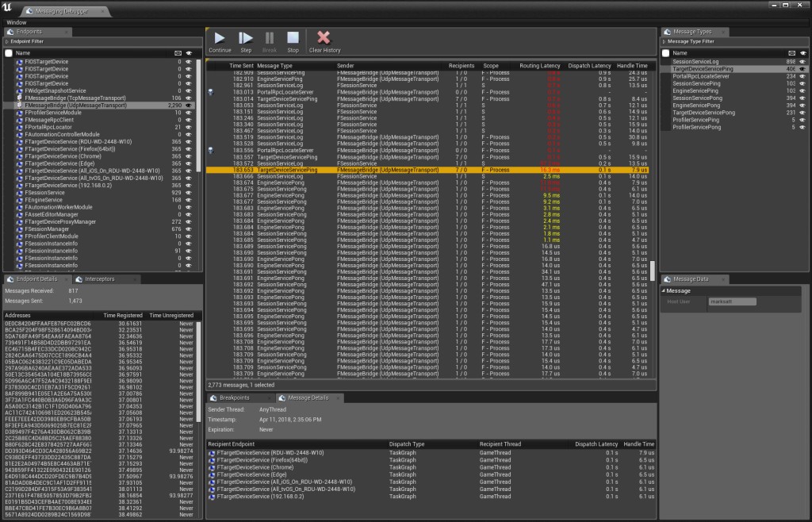Expand the Endpoint Filter section

click(6, 41)
